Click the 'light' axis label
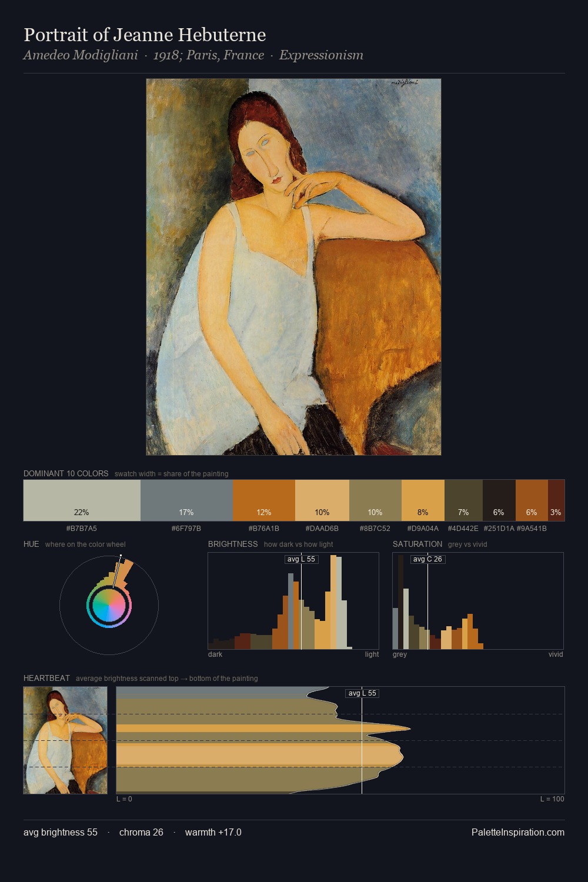Viewport: 588px width, 882px height. [x=372, y=654]
